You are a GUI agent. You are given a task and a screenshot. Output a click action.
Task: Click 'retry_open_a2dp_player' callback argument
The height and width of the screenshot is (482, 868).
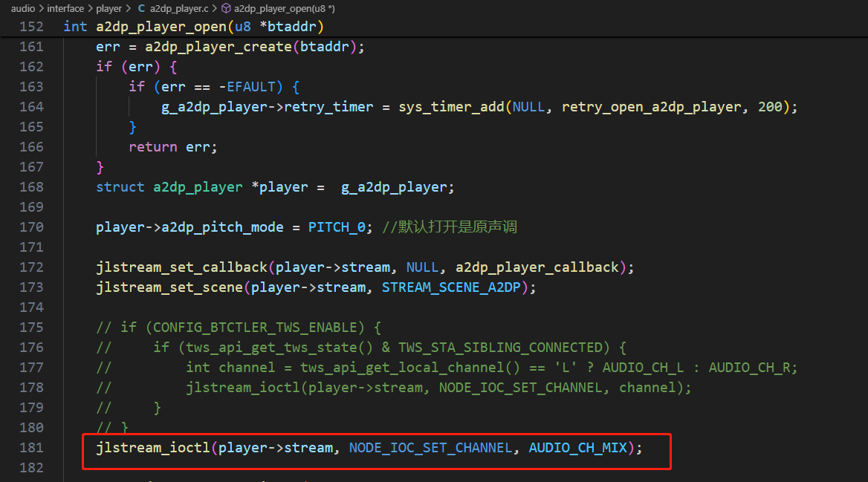point(652,107)
